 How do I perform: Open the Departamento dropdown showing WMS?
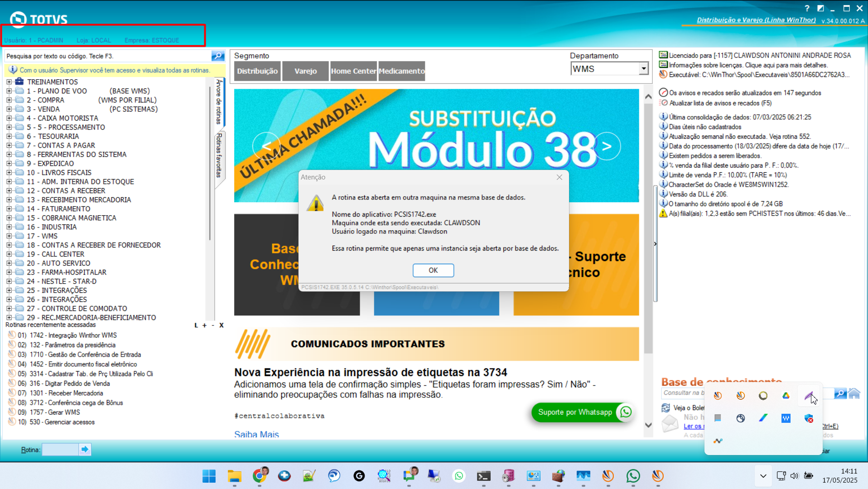coord(644,69)
